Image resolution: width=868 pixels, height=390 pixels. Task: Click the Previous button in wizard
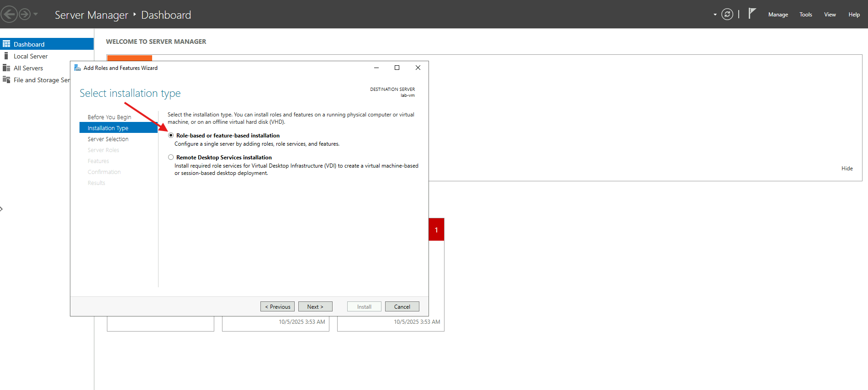[x=277, y=306]
